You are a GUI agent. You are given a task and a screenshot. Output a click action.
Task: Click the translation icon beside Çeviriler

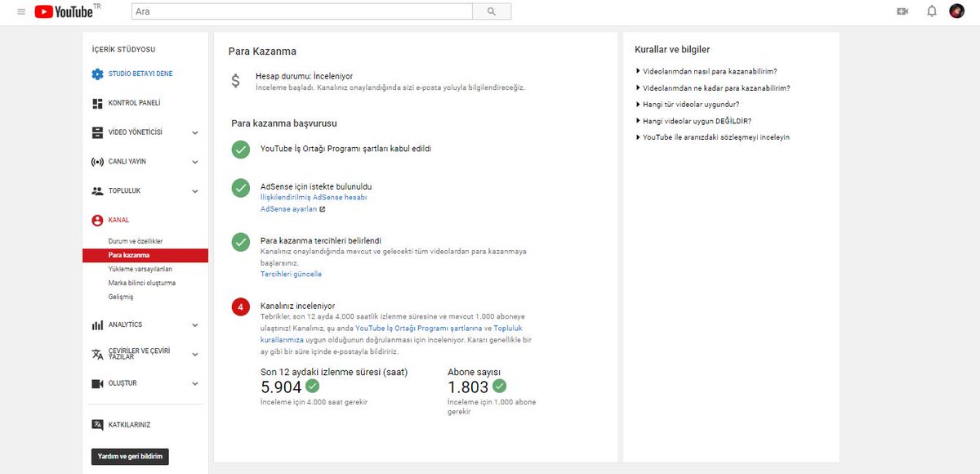point(97,354)
